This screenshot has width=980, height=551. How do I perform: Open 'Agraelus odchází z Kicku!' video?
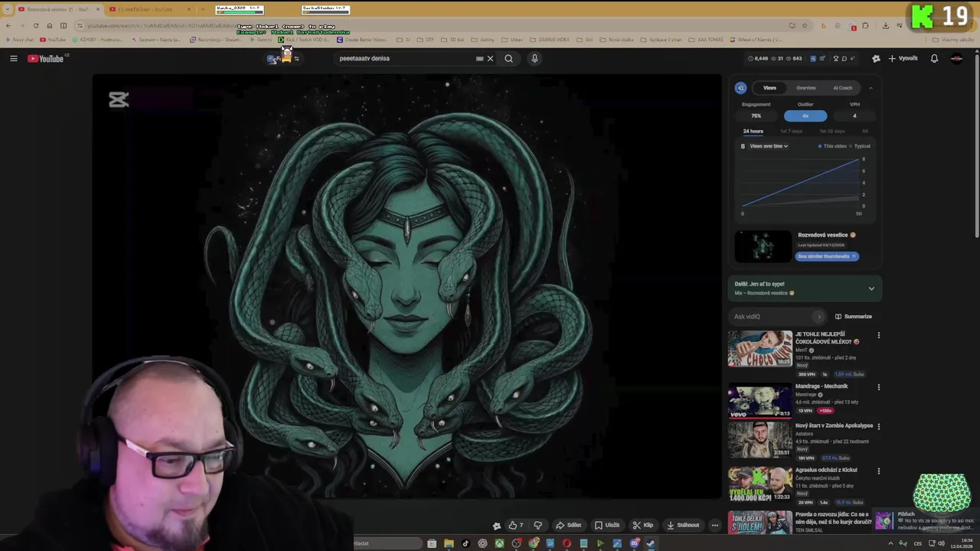[x=826, y=470]
